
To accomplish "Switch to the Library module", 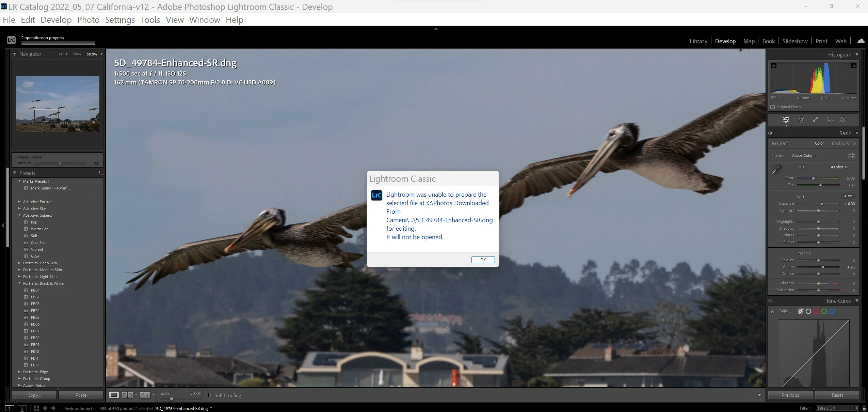I will (x=698, y=41).
